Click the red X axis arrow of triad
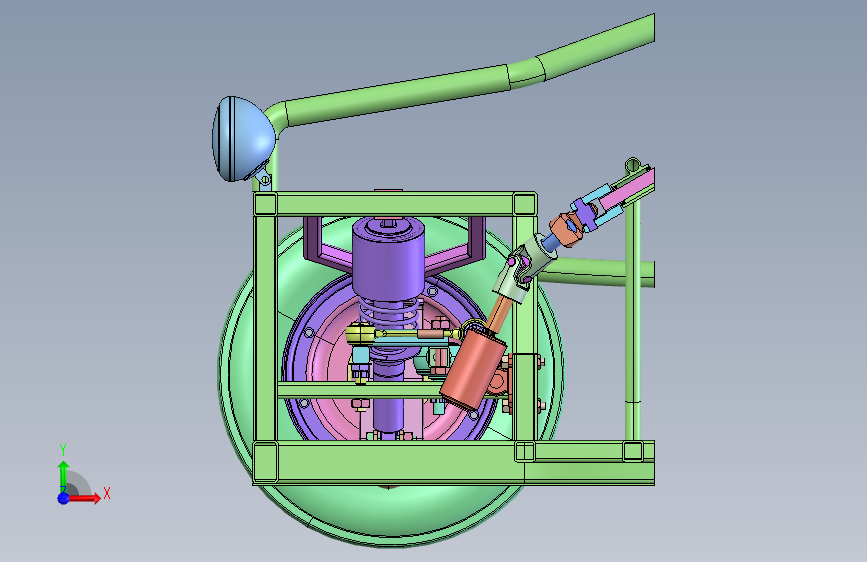 point(84,498)
